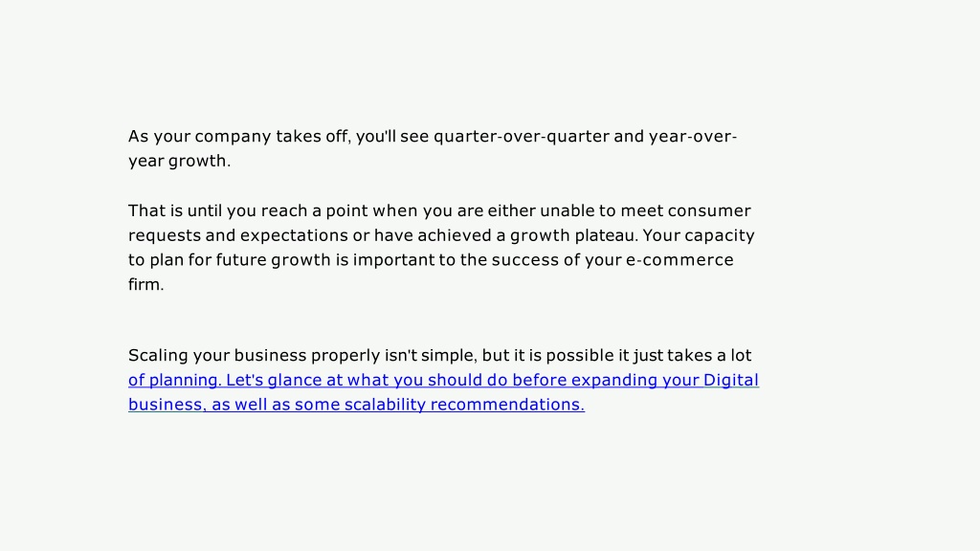The image size is (980, 551).
Task: Click the word "e-commerce" in the second paragraph
Action: pos(679,260)
